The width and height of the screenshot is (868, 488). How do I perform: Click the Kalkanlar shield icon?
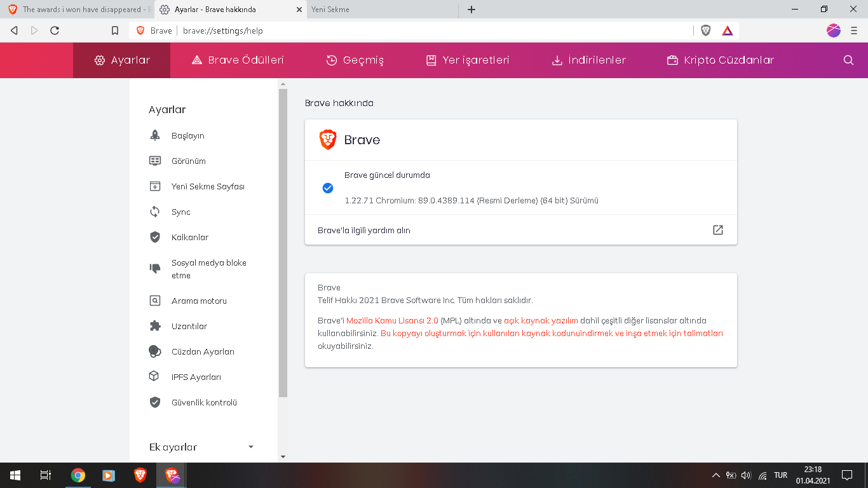[x=154, y=237]
